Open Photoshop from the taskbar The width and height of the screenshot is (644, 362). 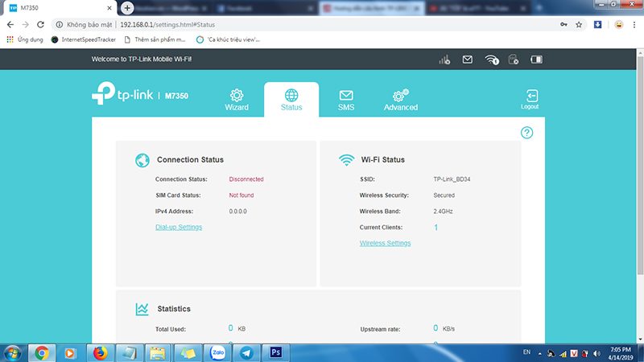coord(275,353)
